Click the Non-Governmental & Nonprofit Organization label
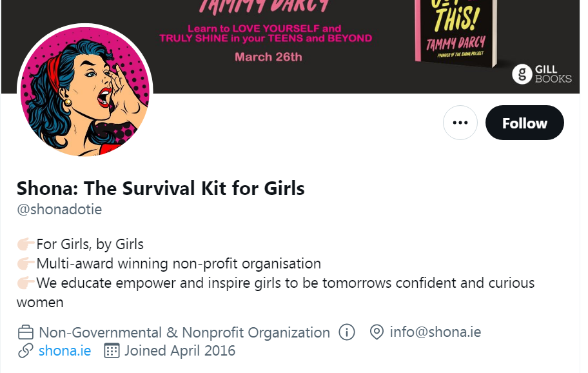Image resolution: width=588 pixels, height=373 pixels. [x=184, y=333]
